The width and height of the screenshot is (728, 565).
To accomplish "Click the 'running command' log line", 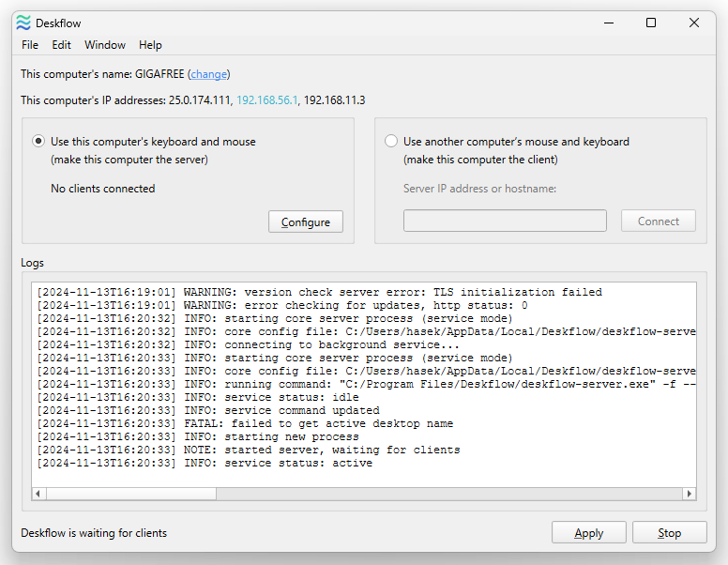I will coord(366,384).
